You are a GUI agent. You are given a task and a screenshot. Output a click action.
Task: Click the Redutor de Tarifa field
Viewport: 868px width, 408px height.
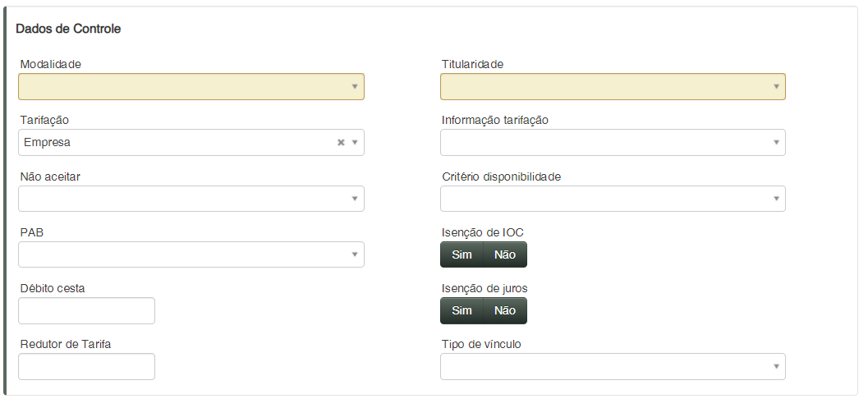click(86, 366)
